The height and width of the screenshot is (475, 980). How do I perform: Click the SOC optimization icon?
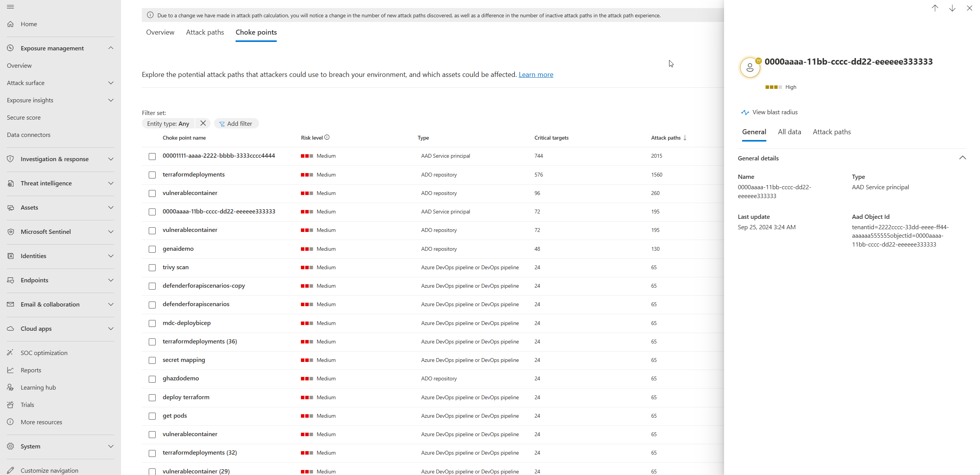coord(10,353)
